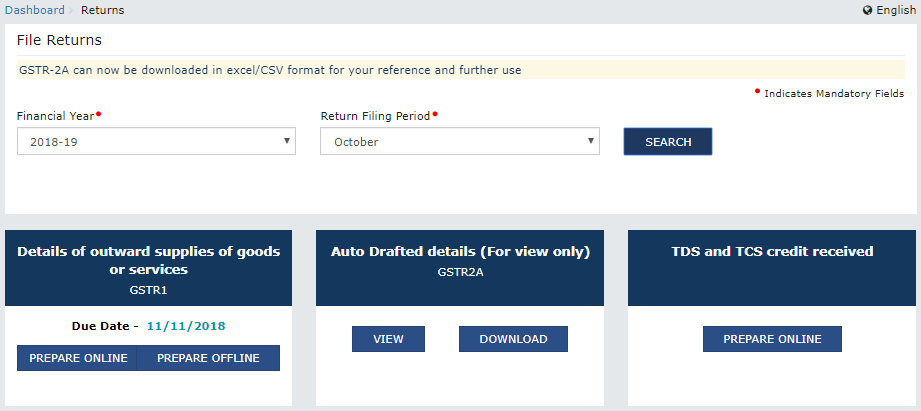Select the Returns breadcrumb item
Viewport: 921px width, 411px height.
coord(103,10)
